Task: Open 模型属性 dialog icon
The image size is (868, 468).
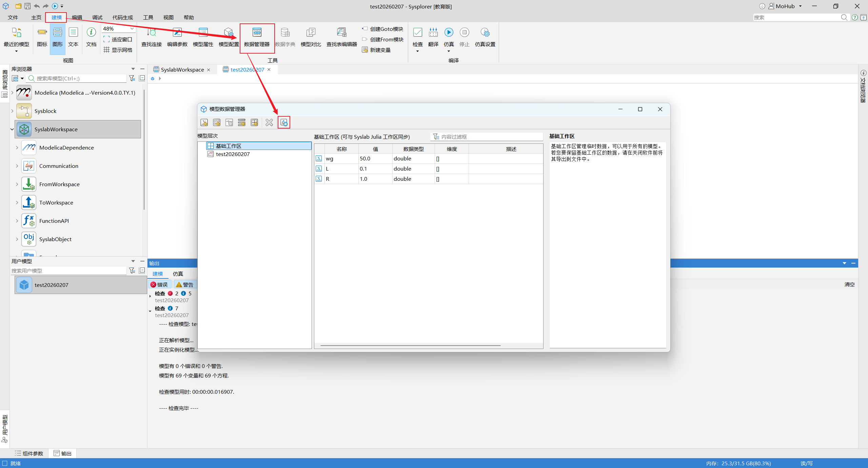Action: pos(203,37)
